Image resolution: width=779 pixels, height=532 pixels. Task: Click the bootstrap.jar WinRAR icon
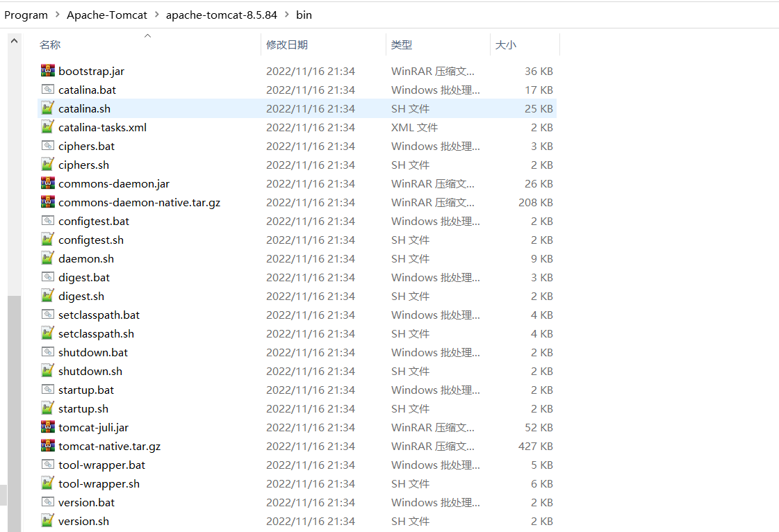pyautogui.click(x=48, y=71)
